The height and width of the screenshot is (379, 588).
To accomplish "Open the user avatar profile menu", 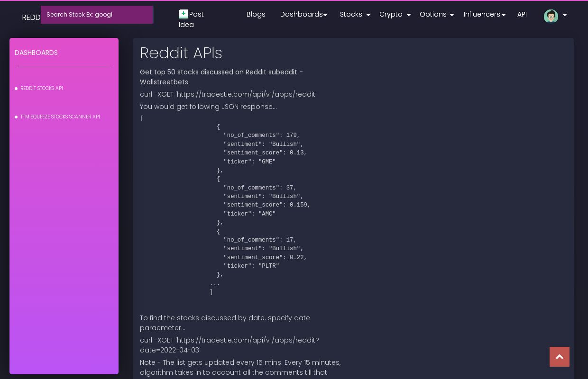I will [x=551, y=16].
